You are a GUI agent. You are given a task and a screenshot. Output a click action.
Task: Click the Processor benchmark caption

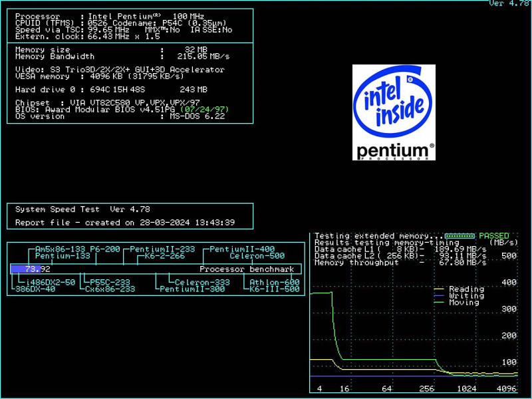tap(247, 269)
